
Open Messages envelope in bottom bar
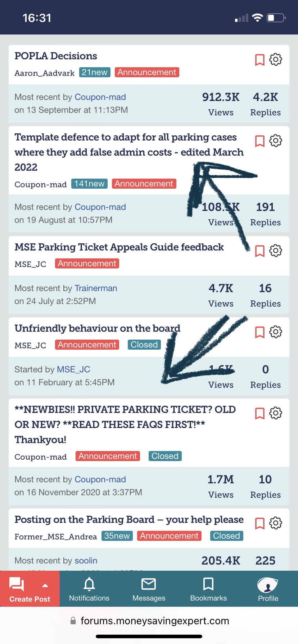pyautogui.click(x=149, y=589)
